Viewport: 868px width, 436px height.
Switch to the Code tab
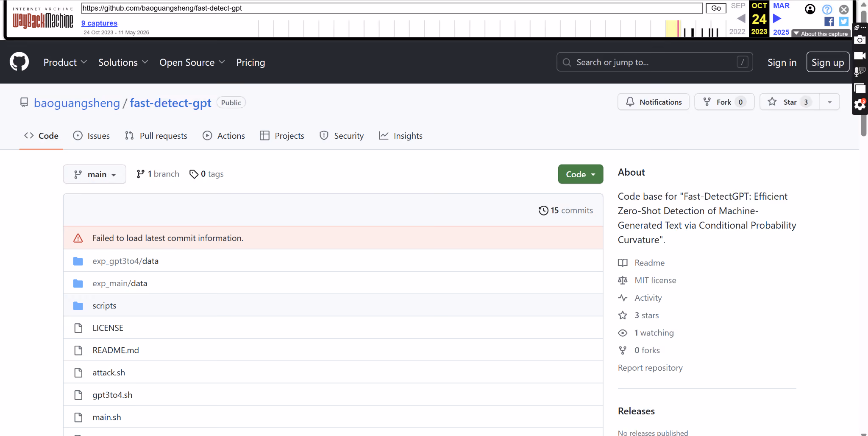41,136
